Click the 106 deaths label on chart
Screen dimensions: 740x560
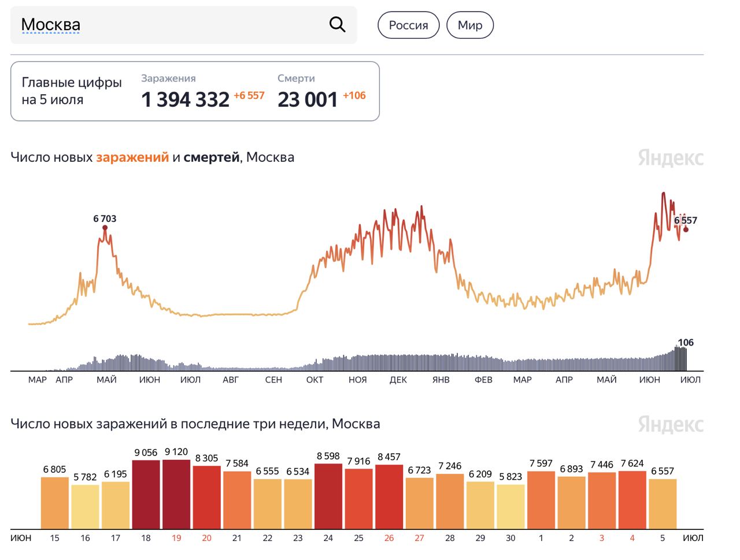(x=686, y=343)
